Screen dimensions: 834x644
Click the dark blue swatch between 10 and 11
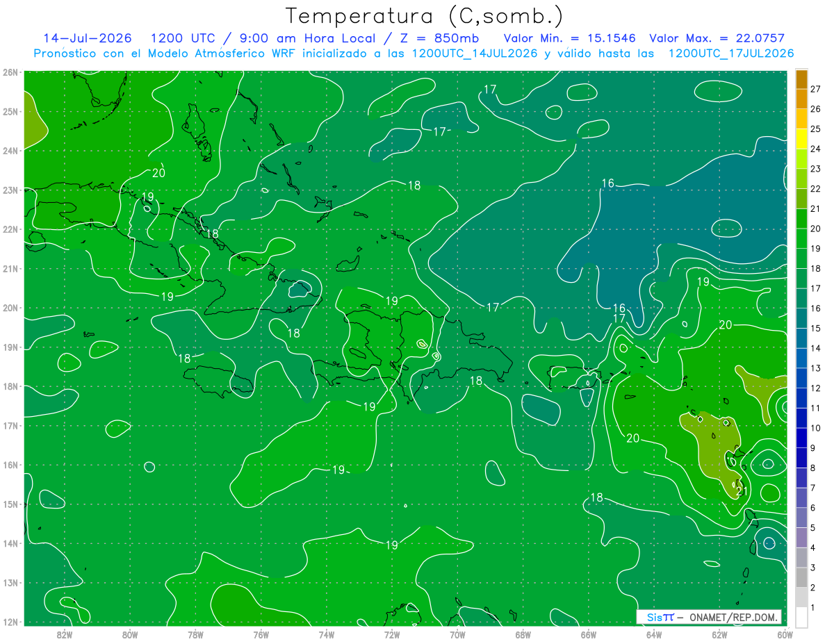click(801, 418)
